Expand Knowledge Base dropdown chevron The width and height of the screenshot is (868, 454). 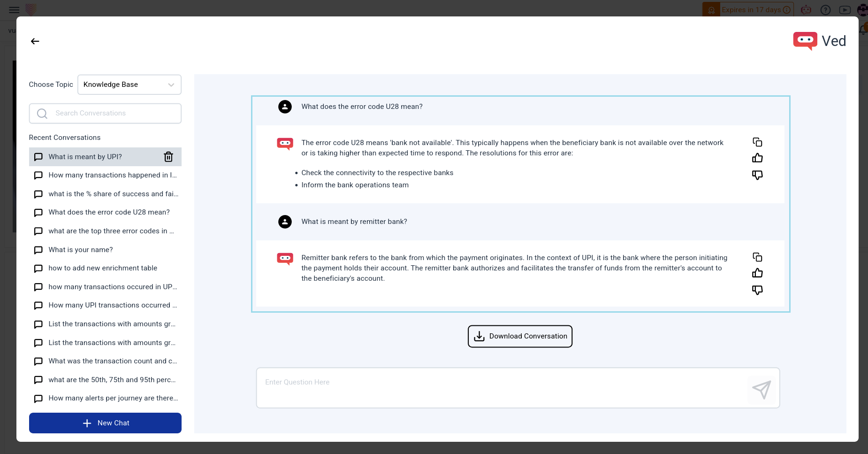coord(171,85)
